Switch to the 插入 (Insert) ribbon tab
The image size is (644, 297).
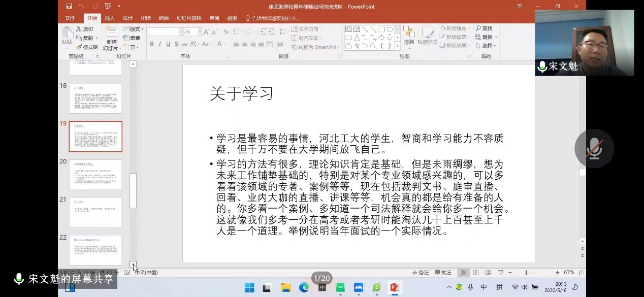click(x=110, y=18)
